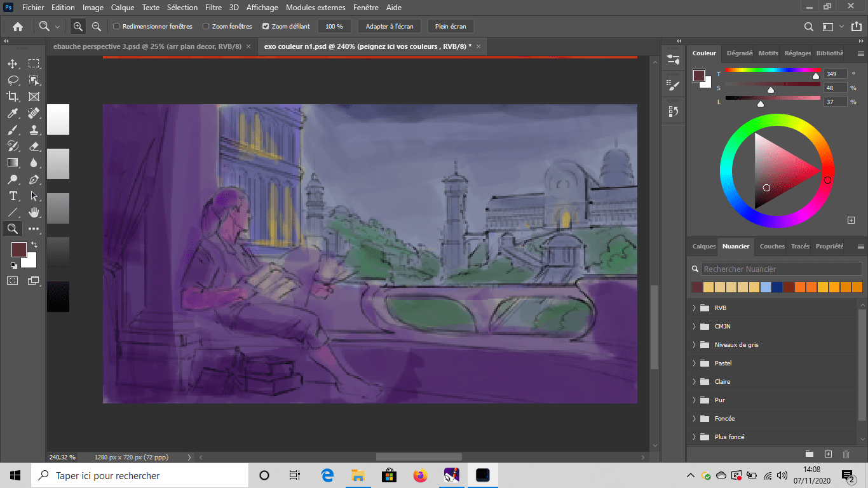Screen dimensions: 868x488
Task: Click the Adapter à l'écran button
Action: click(x=389, y=27)
